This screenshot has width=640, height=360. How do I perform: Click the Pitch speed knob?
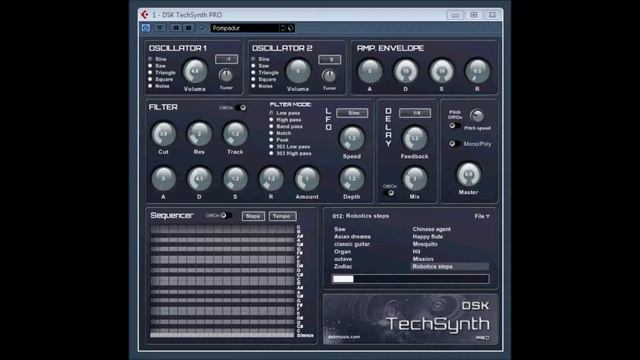[477, 116]
